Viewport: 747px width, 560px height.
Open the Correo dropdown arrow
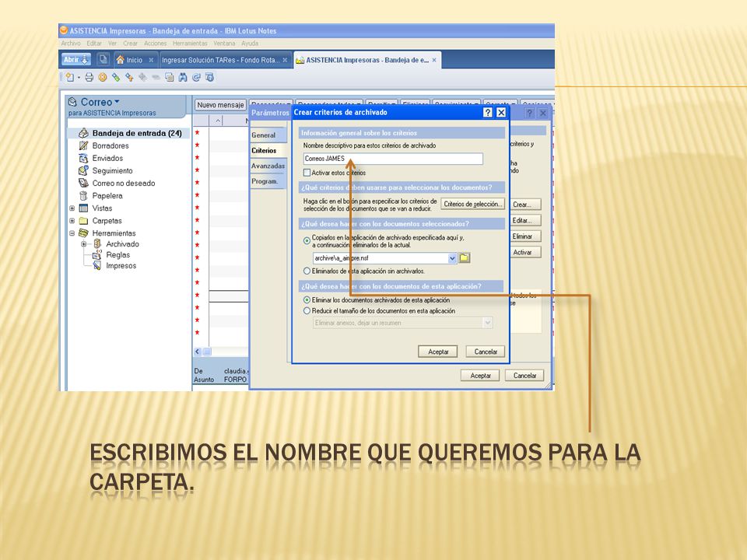[x=117, y=101]
